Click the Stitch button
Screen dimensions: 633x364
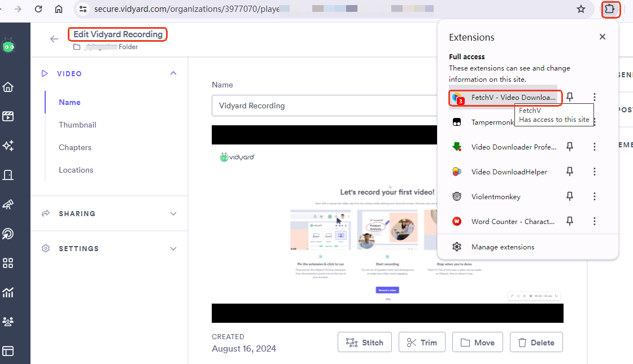pyautogui.click(x=365, y=343)
